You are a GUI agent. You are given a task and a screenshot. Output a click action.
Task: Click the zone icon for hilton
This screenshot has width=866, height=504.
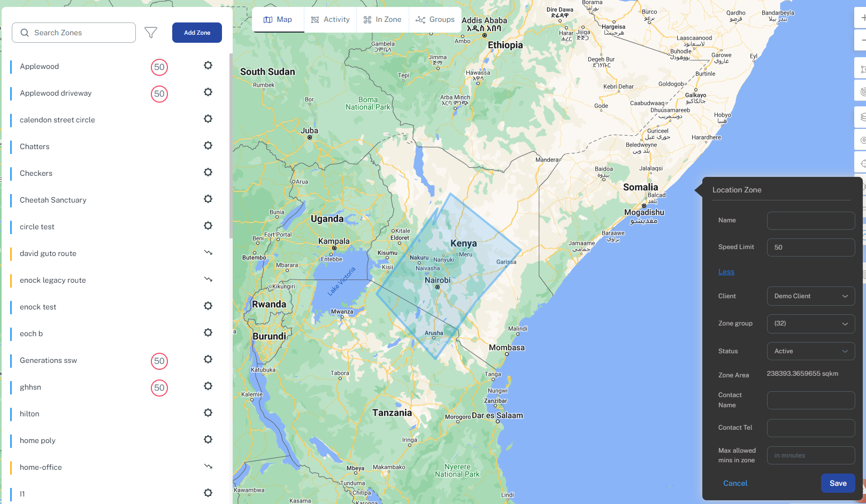[x=208, y=413]
